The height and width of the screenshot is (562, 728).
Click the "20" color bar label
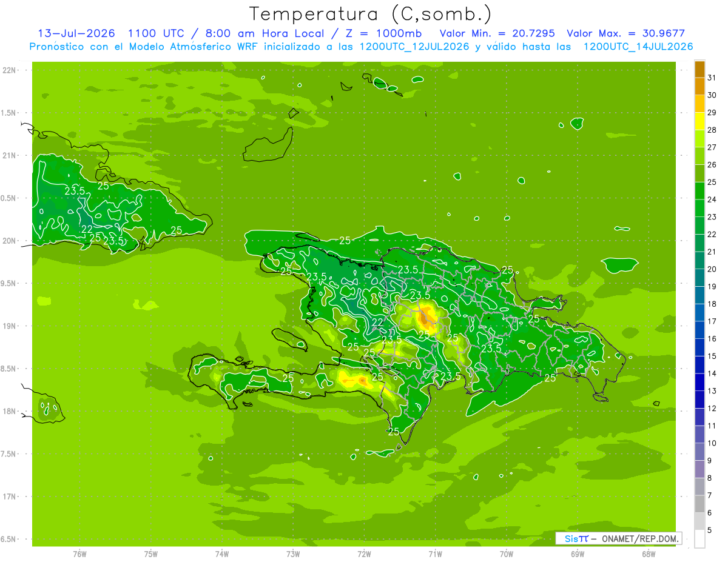click(712, 269)
